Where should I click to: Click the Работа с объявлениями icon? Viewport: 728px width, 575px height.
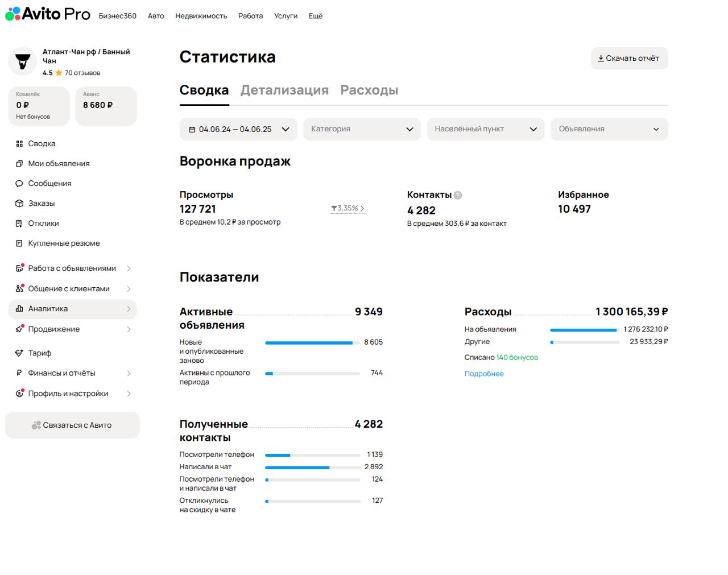pyautogui.click(x=19, y=268)
